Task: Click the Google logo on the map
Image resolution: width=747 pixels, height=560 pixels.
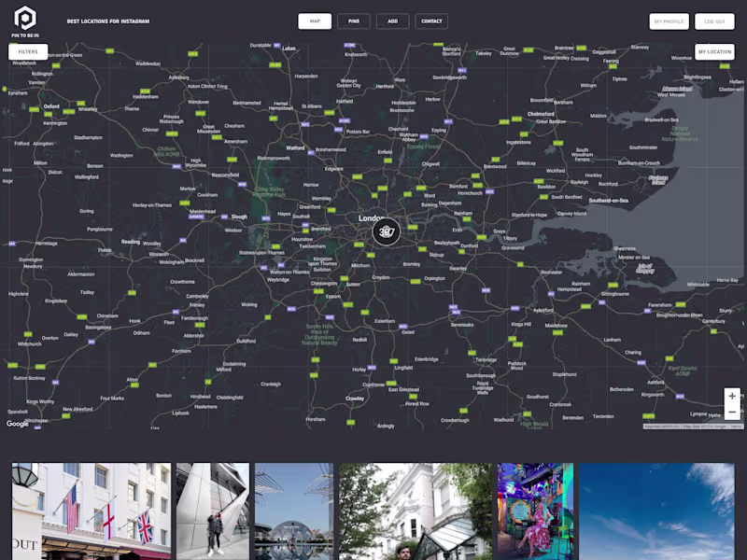Action: tap(18, 424)
